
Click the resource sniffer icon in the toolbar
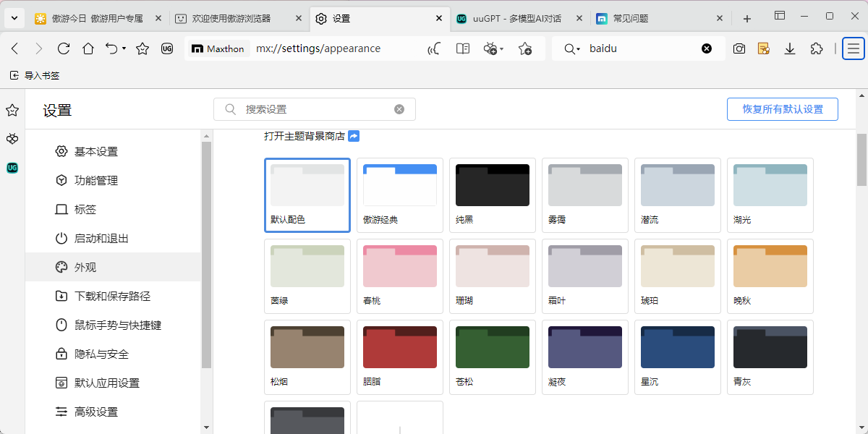coord(764,48)
